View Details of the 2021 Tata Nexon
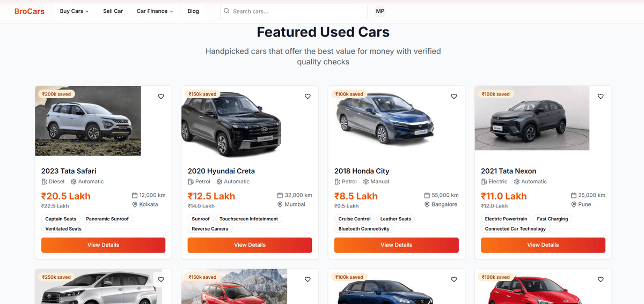The height and width of the screenshot is (304, 644). click(x=543, y=245)
